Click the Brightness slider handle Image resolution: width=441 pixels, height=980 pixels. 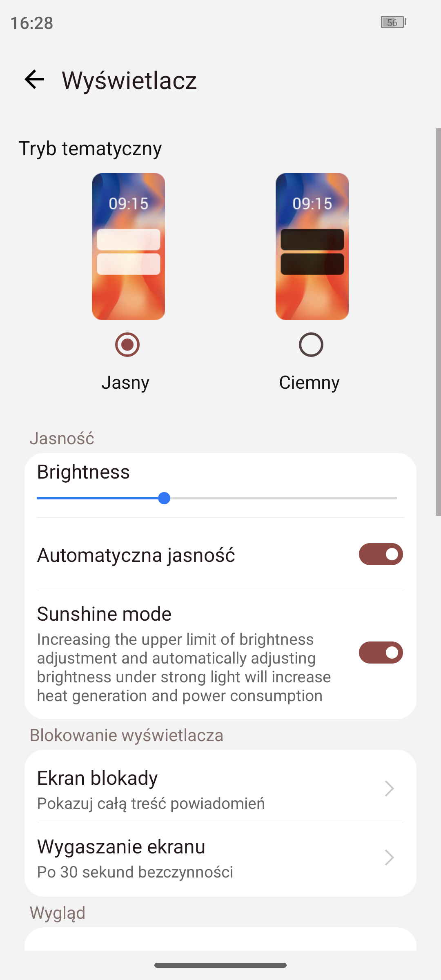coord(164,498)
